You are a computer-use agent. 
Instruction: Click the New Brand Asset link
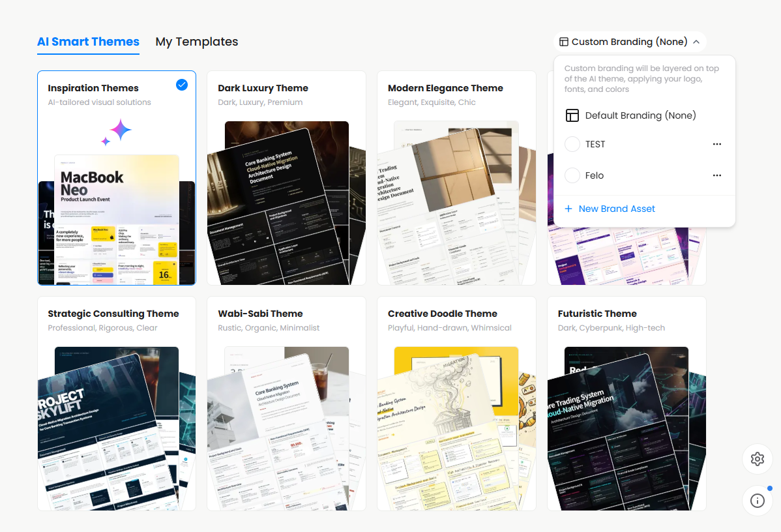click(616, 208)
